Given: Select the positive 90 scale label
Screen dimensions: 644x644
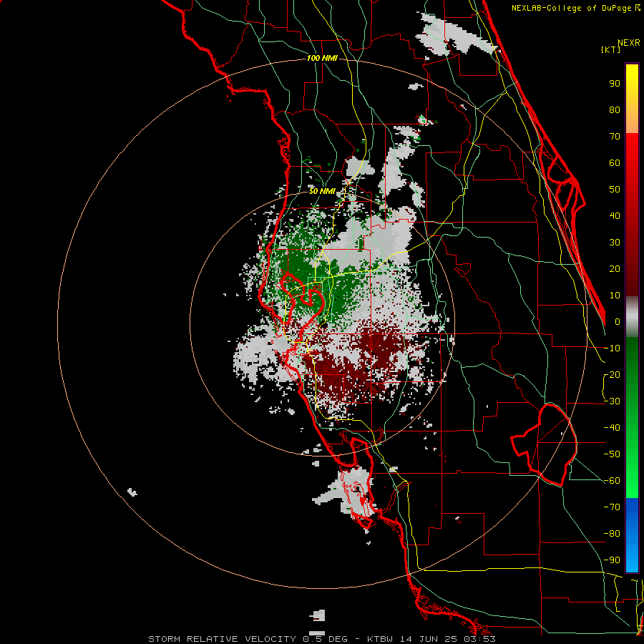Looking at the screenshot, I should (x=615, y=84).
